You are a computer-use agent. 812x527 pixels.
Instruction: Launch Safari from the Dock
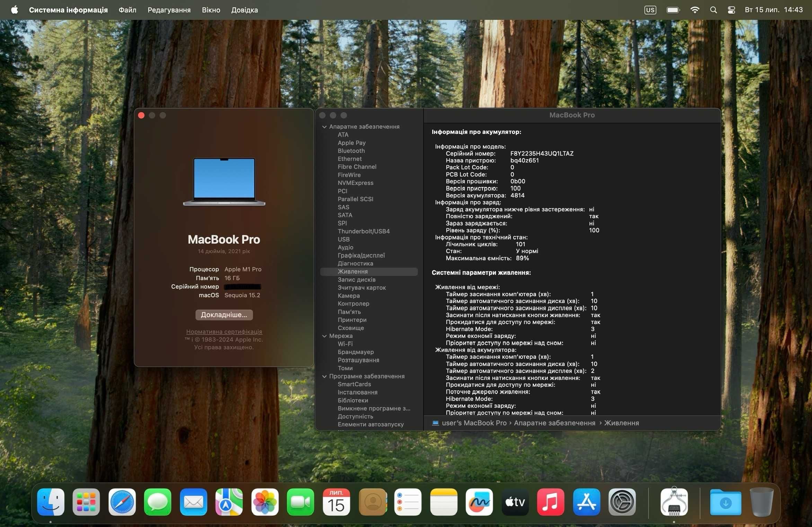(x=122, y=502)
